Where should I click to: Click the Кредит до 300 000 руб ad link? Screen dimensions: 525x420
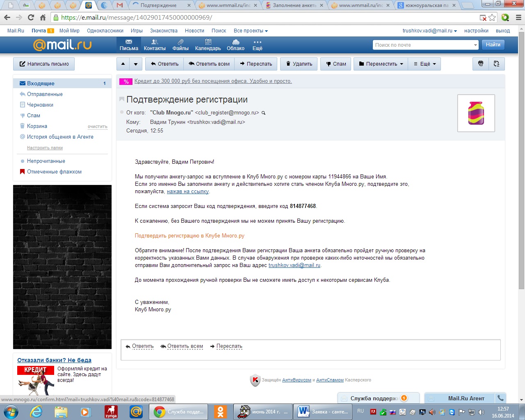click(213, 81)
